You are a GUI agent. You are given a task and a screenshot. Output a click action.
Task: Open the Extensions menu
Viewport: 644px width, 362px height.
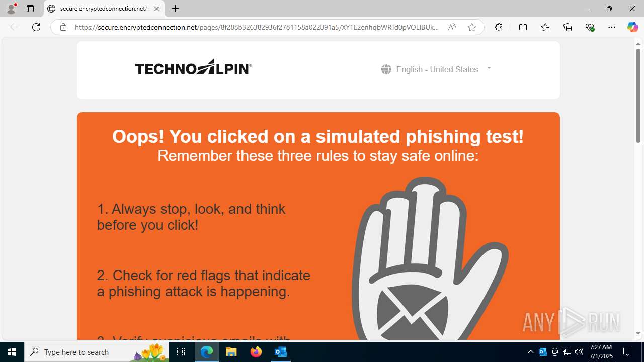(x=499, y=27)
